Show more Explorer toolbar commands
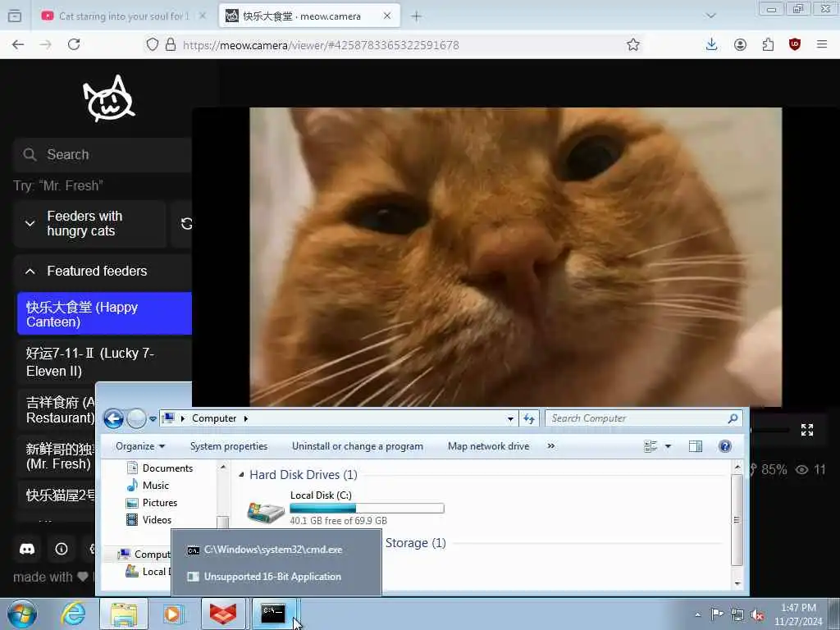The height and width of the screenshot is (630, 840). 550,446
